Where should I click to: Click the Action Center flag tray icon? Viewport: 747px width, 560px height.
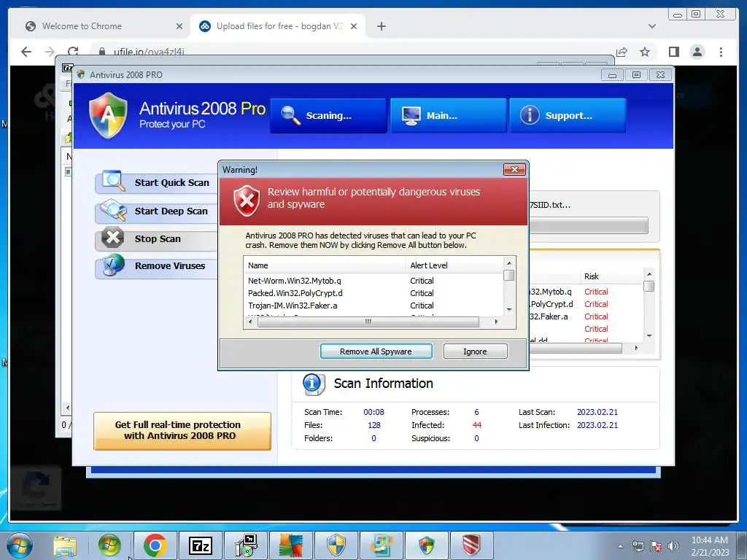(x=656, y=546)
